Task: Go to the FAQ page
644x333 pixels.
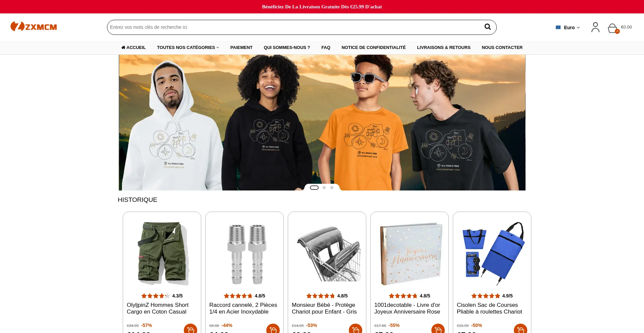Action: (x=326, y=48)
